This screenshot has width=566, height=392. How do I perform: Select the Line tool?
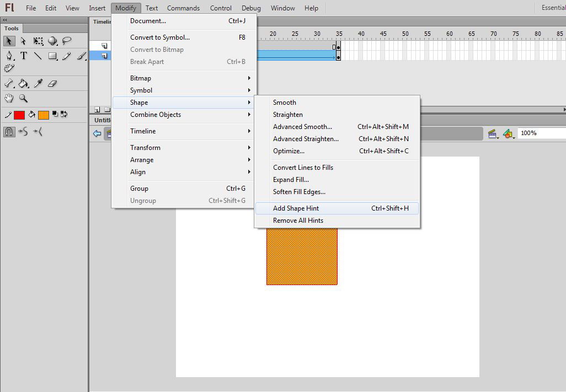coord(38,56)
